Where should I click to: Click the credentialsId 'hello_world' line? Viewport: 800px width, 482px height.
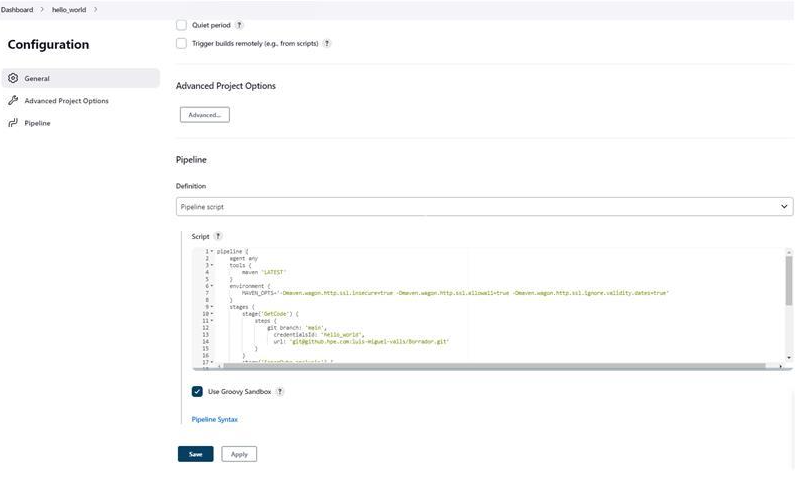click(x=319, y=335)
